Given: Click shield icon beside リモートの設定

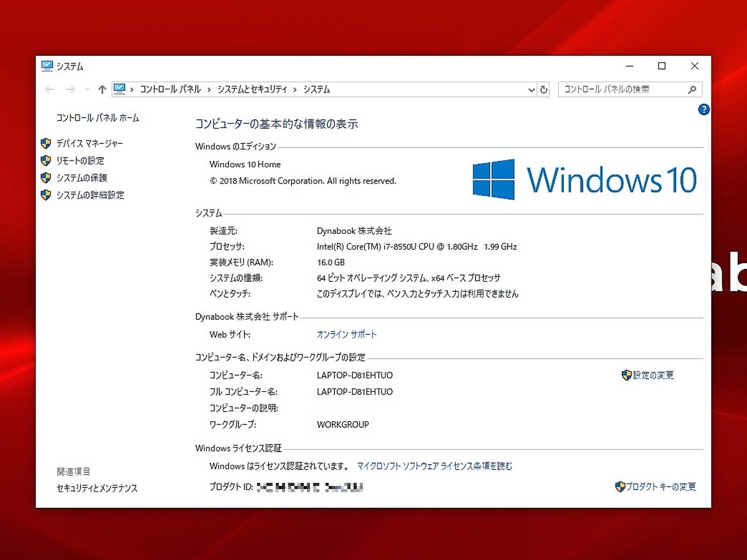Looking at the screenshot, I should pos(45,161).
